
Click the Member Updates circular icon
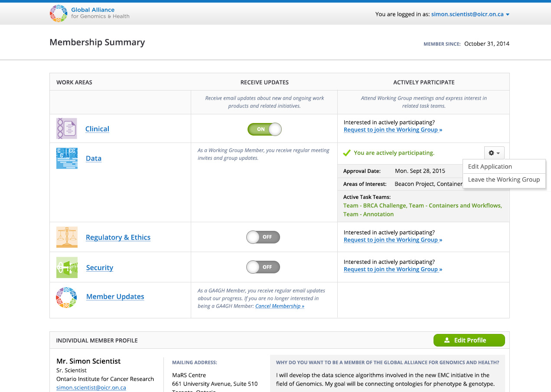66,297
